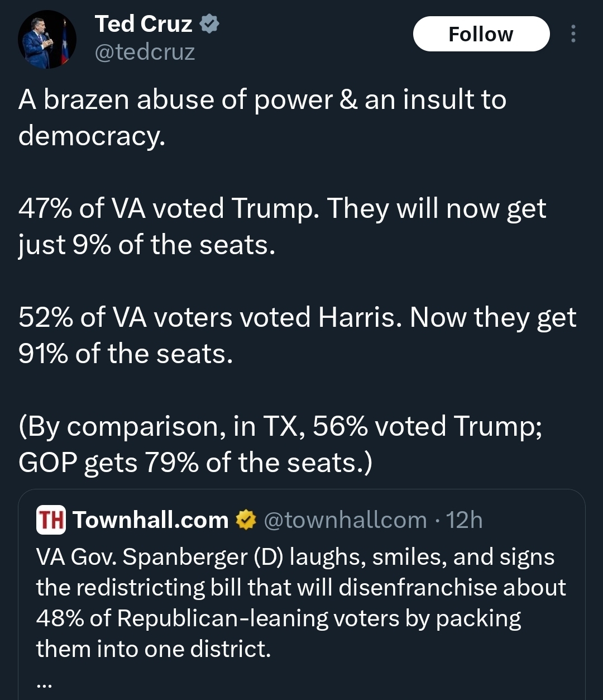Click the word 'democracy.' in the post
Image resolution: width=603 pixels, height=700 pixels.
click(x=92, y=137)
